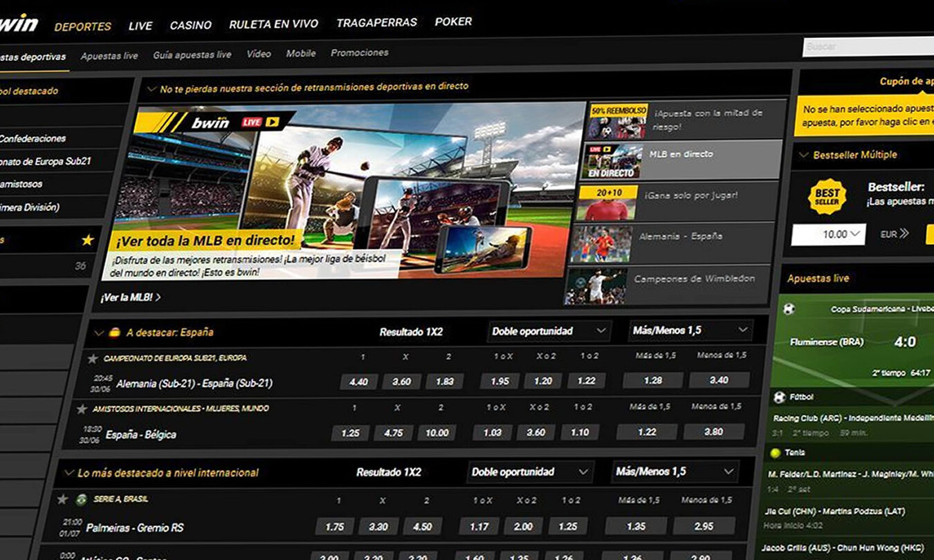Viewport: 934px width, 560px height.
Task: Open the Apuestas live submenu
Action: pos(109,55)
